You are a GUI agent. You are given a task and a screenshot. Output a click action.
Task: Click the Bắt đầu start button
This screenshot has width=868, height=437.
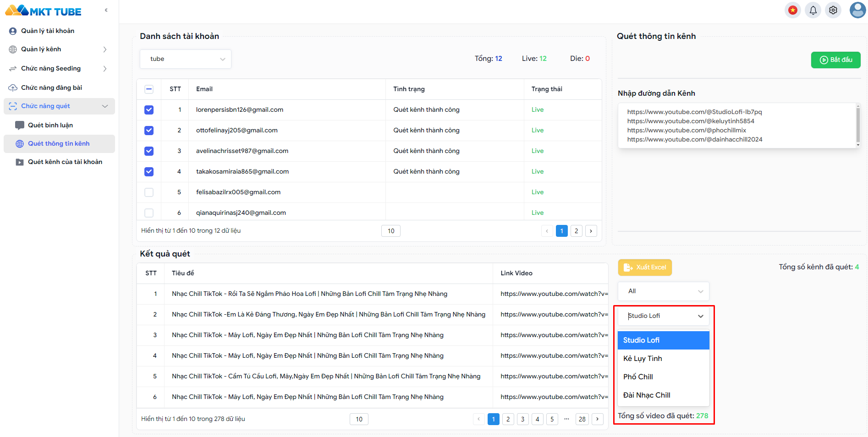pos(836,60)
